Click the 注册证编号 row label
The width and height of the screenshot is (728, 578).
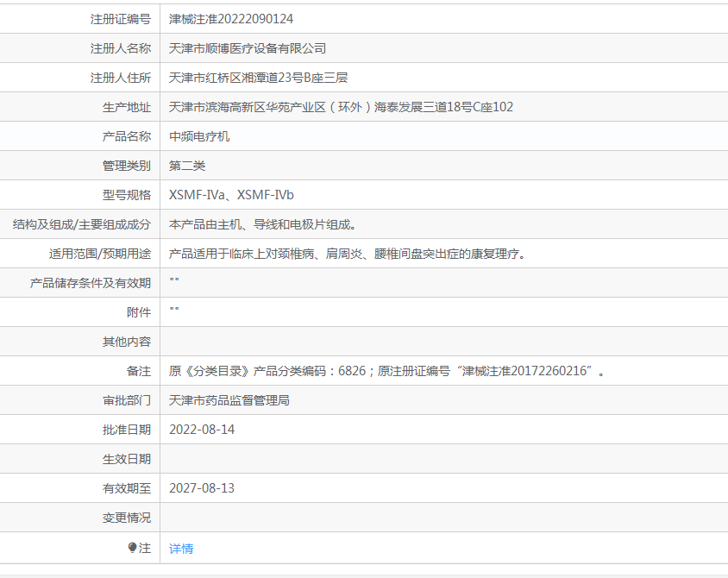coord(121,19)
